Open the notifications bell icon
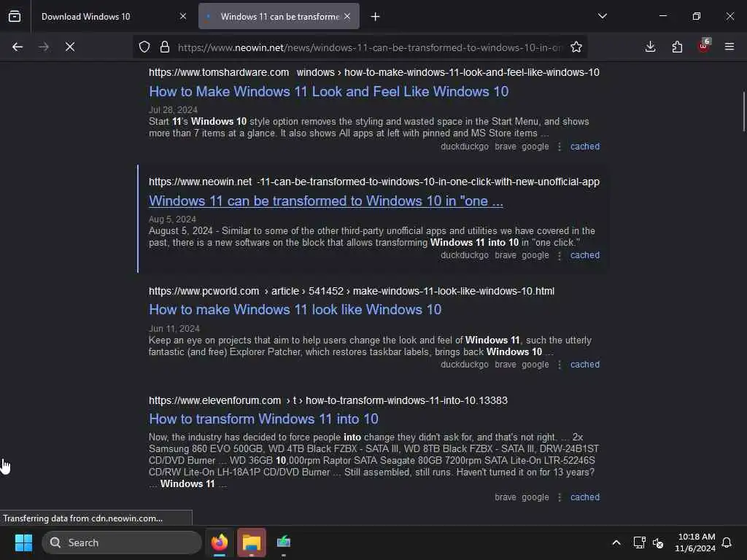This screenshot has width=747, height=560. (x=727, y=542)
